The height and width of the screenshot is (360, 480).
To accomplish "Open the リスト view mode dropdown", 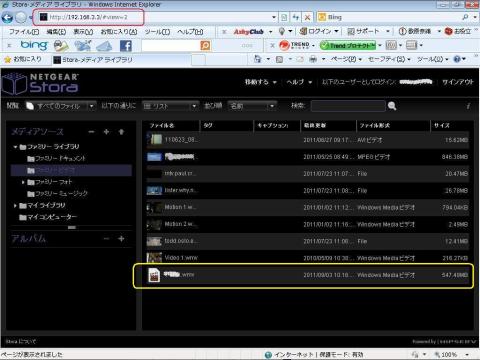I will tap(170, 106).
